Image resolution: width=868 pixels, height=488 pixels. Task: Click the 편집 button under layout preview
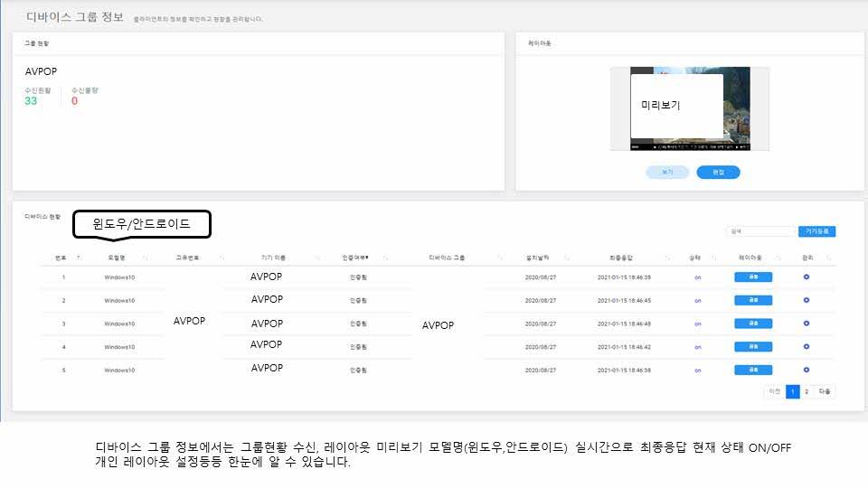point(718,172)
